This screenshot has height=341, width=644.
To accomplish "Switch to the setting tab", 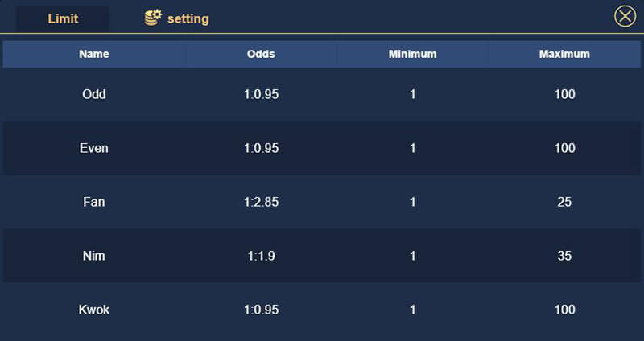I will click(x=177, y=18).
